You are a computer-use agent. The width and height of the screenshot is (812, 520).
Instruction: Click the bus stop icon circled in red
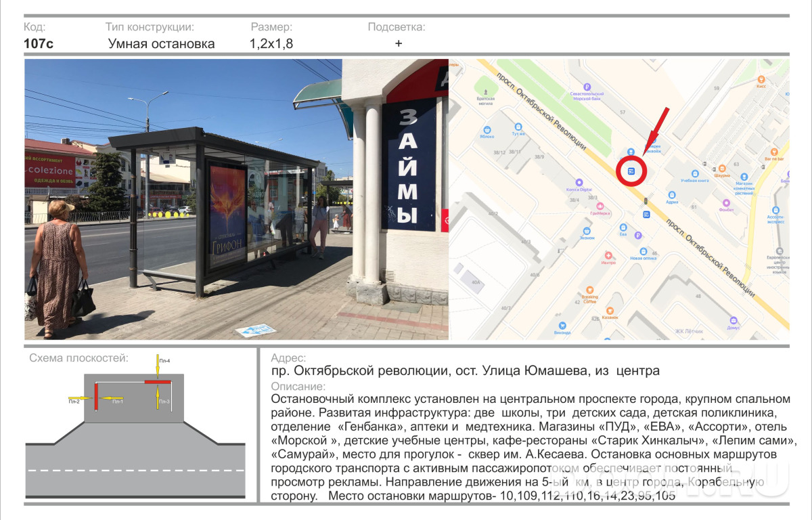click(x=631, y=171)
